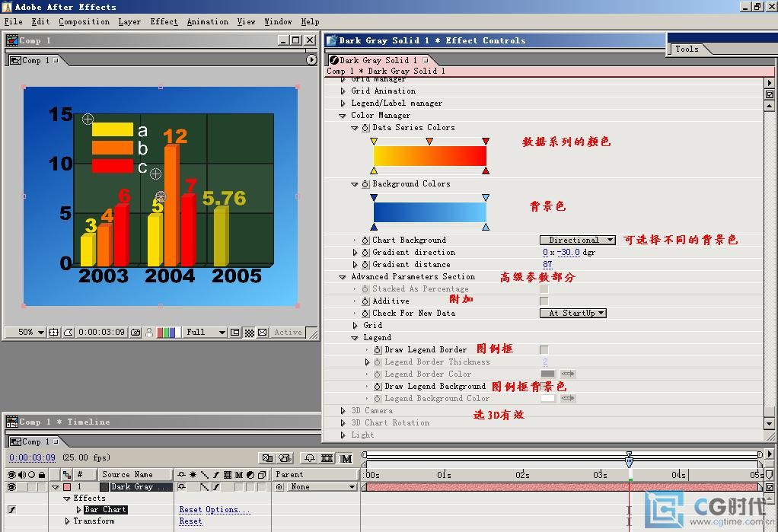Toggle the Dark Gray layer effects switch
This screenshot has height=532, width=778.
216,487
